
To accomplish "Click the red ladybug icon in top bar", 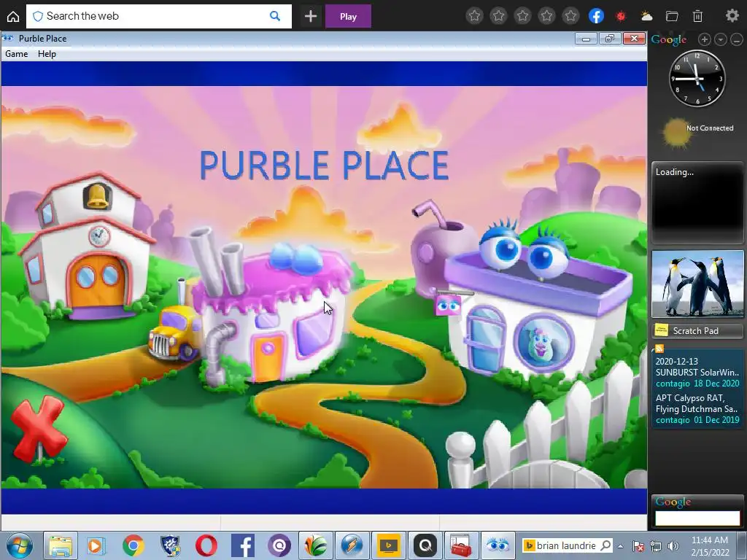I will [x=620, y=16].
